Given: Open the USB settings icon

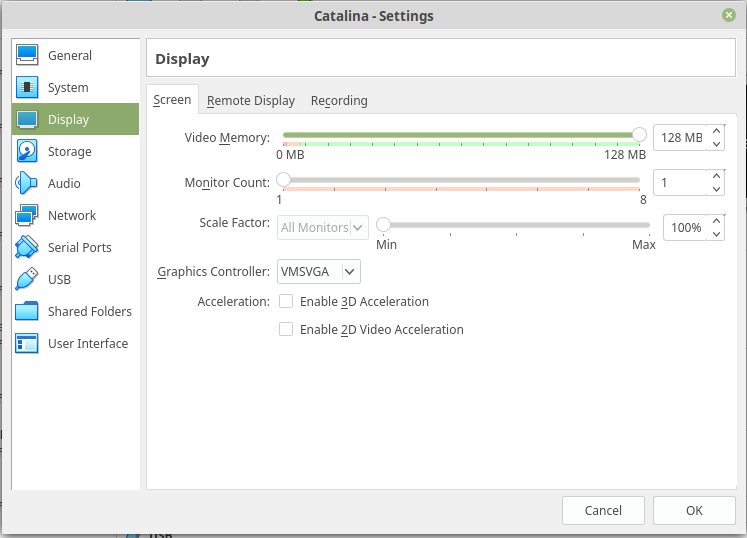Looking at the screenshot, I should (x=28, y=280).
